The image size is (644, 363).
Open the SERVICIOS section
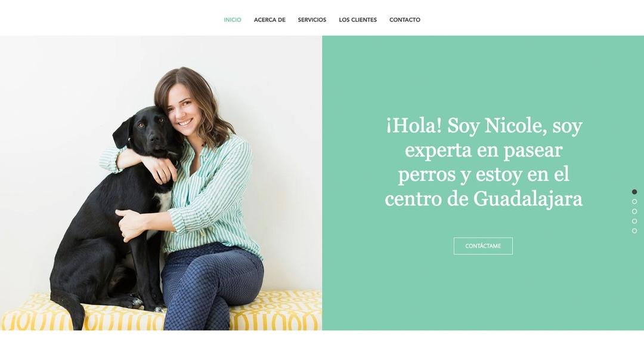click(x=312, y=20)
